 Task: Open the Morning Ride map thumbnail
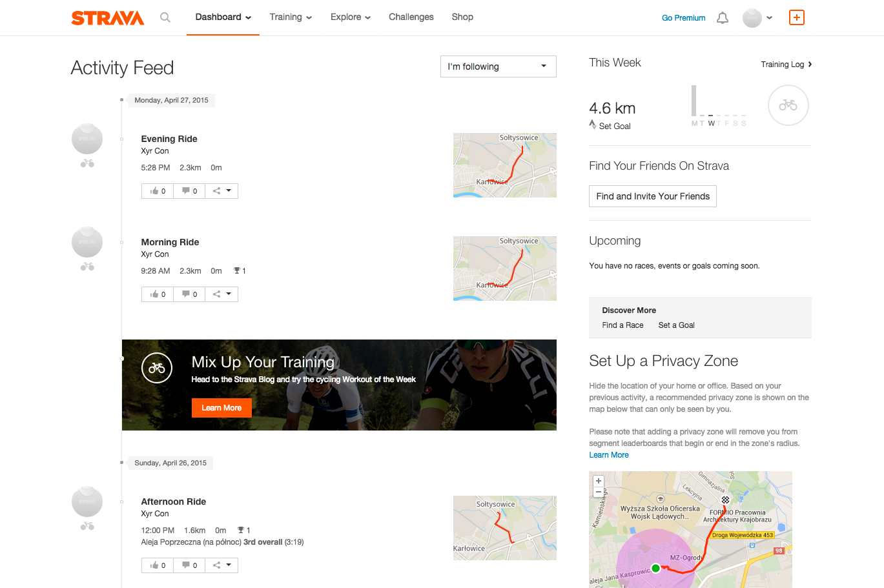(x=504, y=269)
